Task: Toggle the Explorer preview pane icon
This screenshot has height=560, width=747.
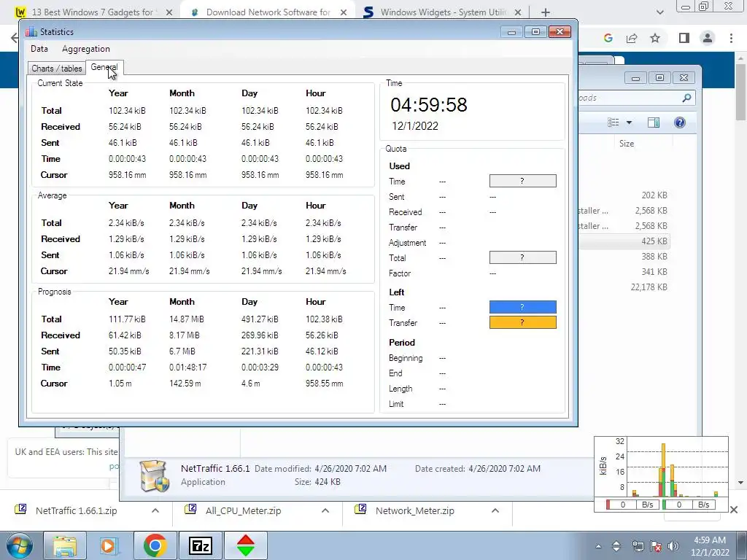Action: (x=654, y=122)
